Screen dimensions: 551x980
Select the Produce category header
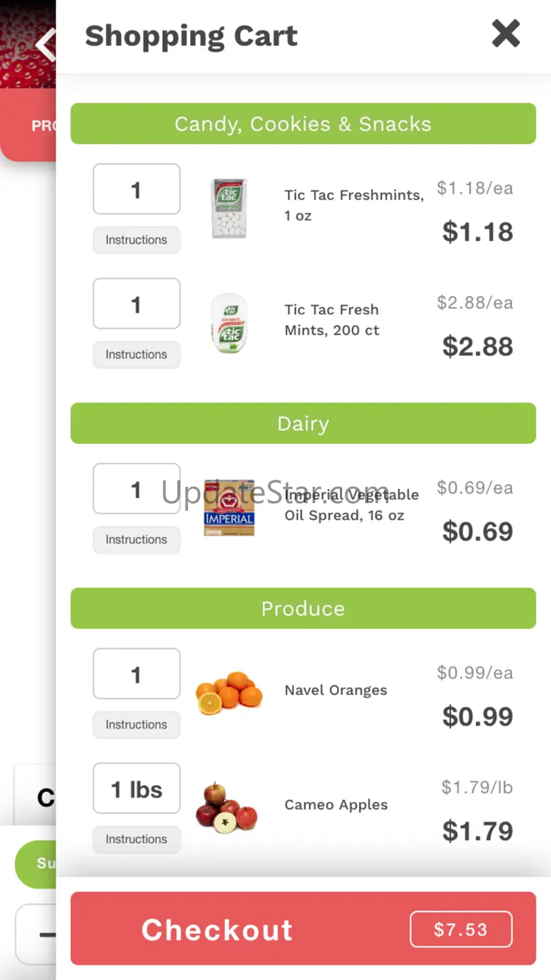pyautogui.click(x=303, y=608)
